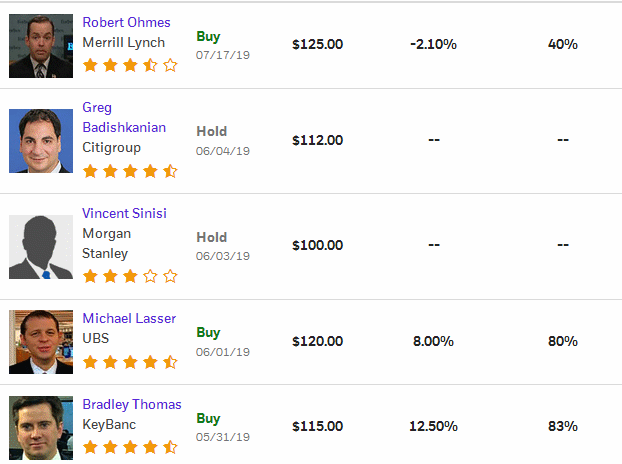Click Vincent Sinisi three-star rating icons
The height and width of the screenshot is (464, 622).
click(130, 276)
